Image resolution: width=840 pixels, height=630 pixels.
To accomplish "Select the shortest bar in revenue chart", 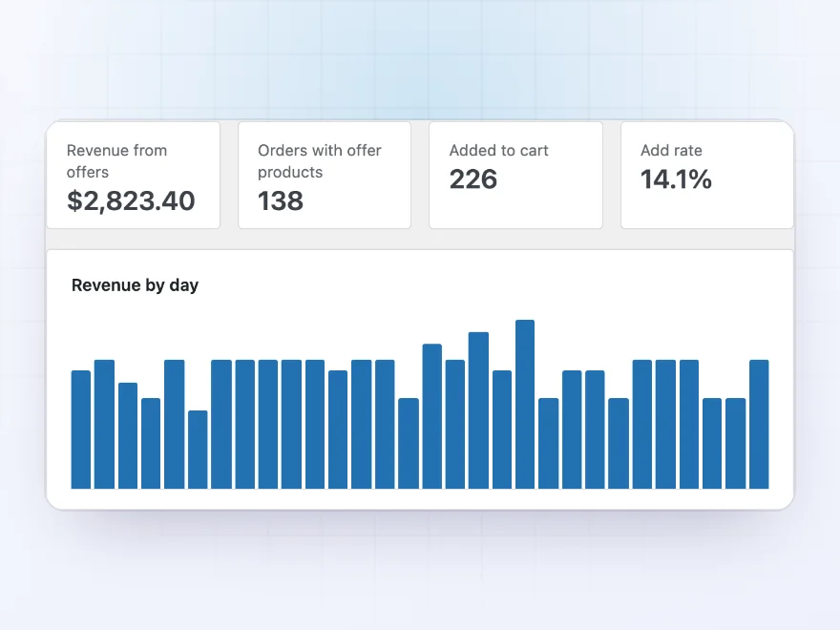I will 198,450.
